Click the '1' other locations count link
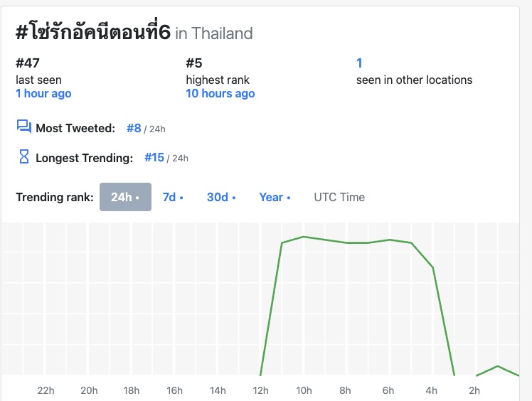Image resolution: width=532 pixels, height=401 pixels. pyautogui.click(x=359, y=63)
